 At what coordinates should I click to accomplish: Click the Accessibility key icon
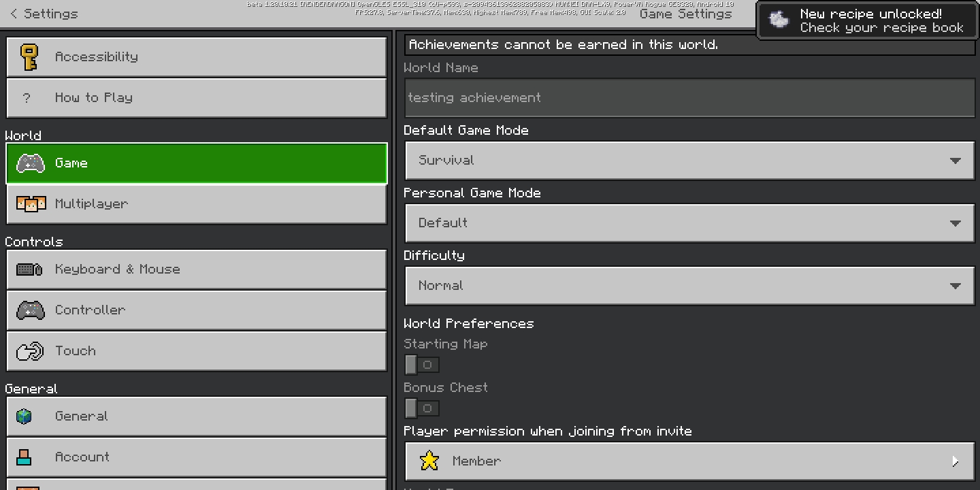[x=29, y=57]
